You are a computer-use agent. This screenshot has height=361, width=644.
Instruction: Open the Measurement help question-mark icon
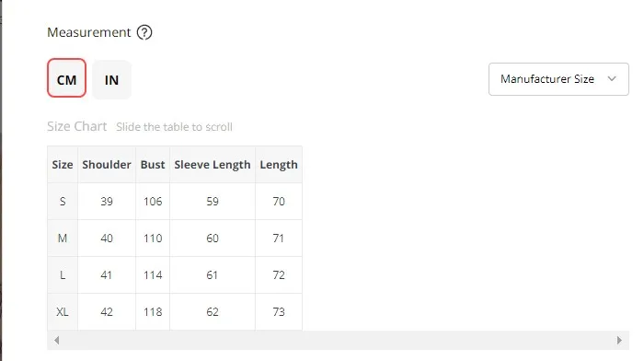coord(144,32)
